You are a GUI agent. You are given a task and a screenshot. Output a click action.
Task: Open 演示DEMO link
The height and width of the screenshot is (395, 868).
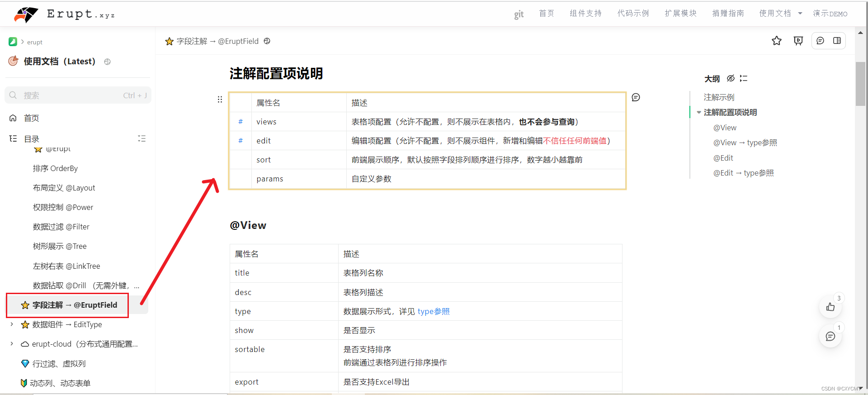[x=830, y=14]
